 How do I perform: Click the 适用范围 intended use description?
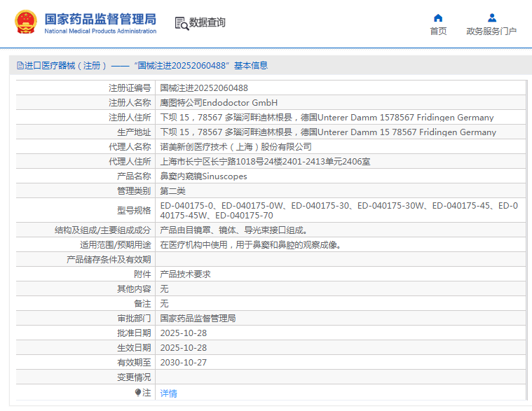point(250,245)
